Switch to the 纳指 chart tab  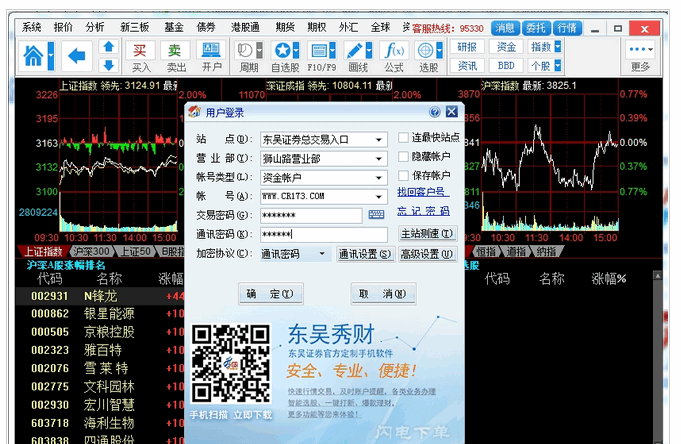click(x=546, y=251)
